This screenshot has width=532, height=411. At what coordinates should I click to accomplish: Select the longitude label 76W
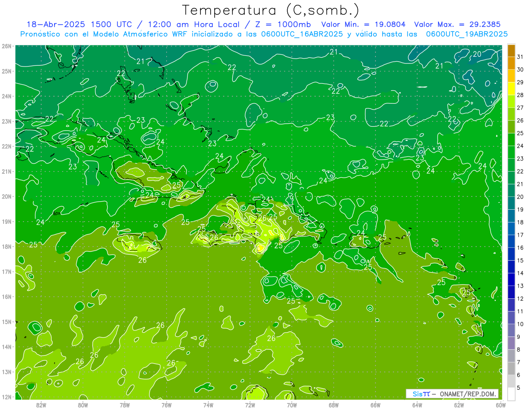pyautogui.click(x=166, y=405)
